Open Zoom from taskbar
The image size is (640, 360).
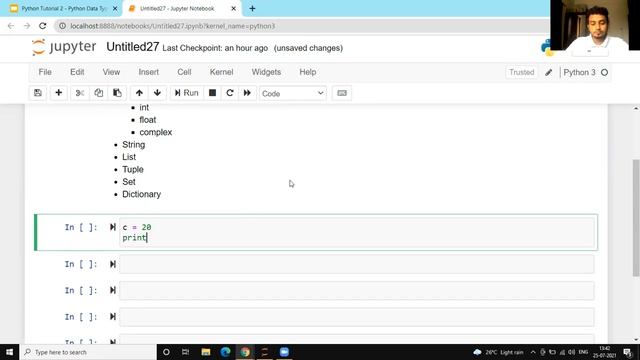pyautogui.click(x=284, y=352)
